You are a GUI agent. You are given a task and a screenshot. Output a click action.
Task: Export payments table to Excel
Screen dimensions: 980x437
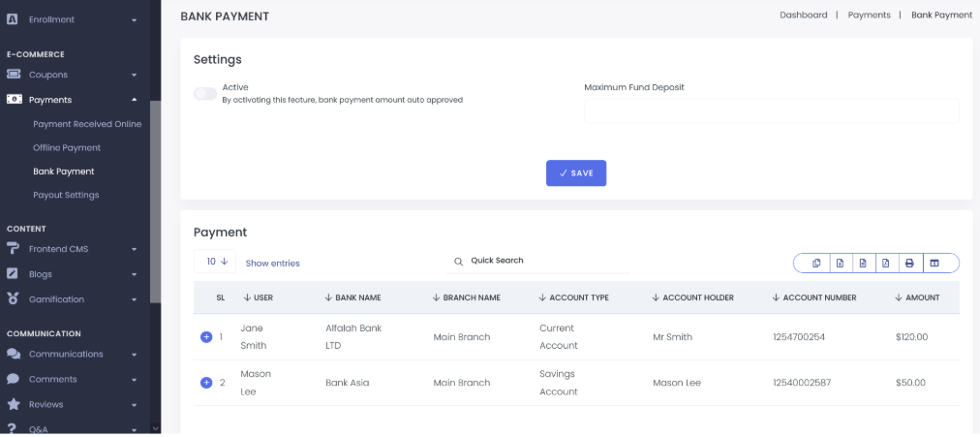[840, 264]
